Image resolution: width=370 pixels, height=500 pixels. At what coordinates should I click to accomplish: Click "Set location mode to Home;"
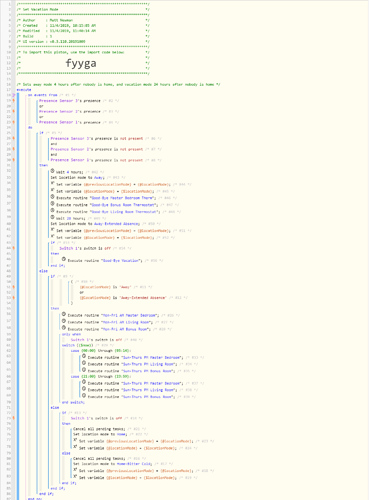[100, 434]
